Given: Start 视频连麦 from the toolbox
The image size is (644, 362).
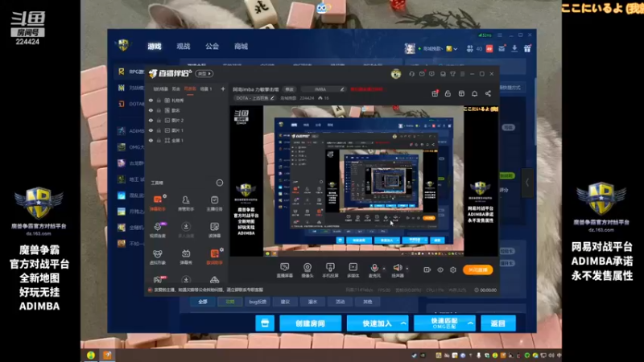Looking at the screenshot, I should (x=158, y=230).
